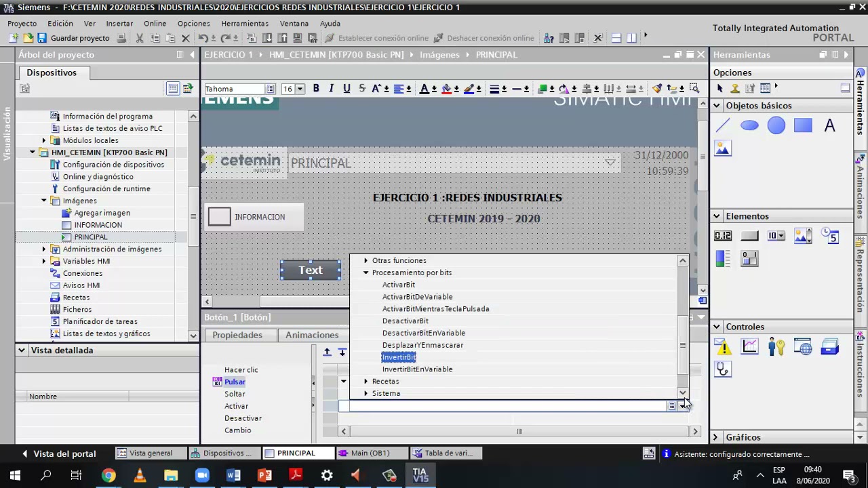Select the Button element
Image resolution: width=868 pixels, height=488 pixels.
click(x=749, y=236)
